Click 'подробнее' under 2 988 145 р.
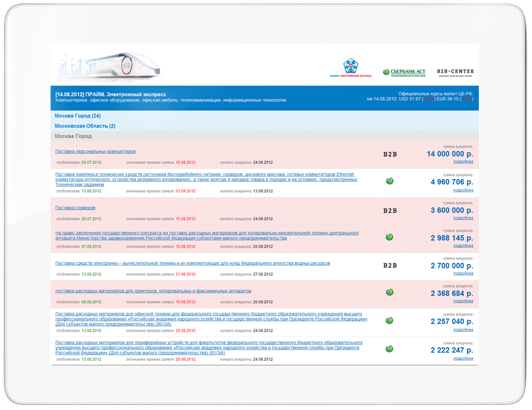This screenshot has height=410, width=532. coord(463,246)
